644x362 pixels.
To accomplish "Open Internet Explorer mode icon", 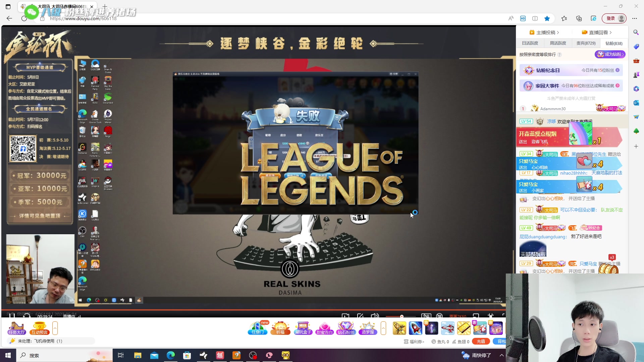I will 594,18.
